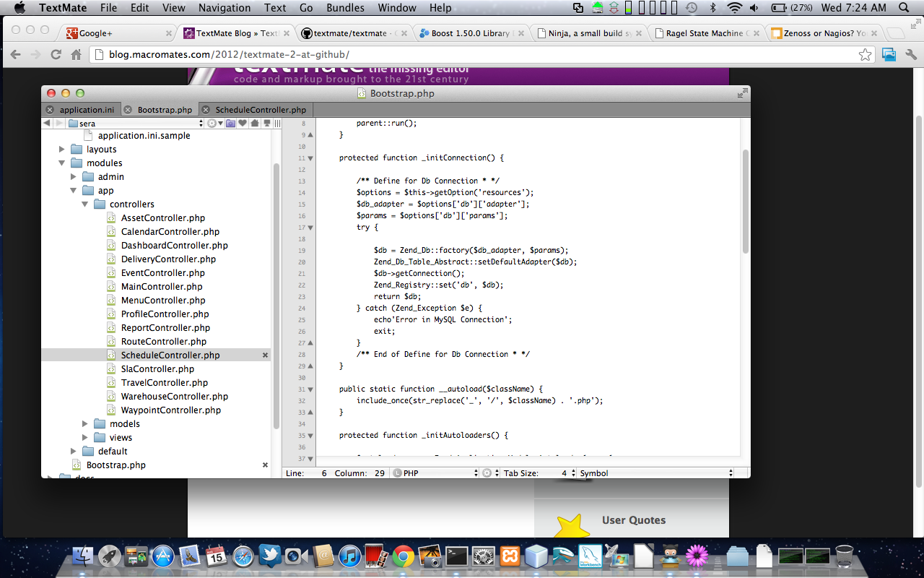The height and width of the screenshot is (578, 924).
Task: Open iTunes from the Dock
Action: coord(349,556)
